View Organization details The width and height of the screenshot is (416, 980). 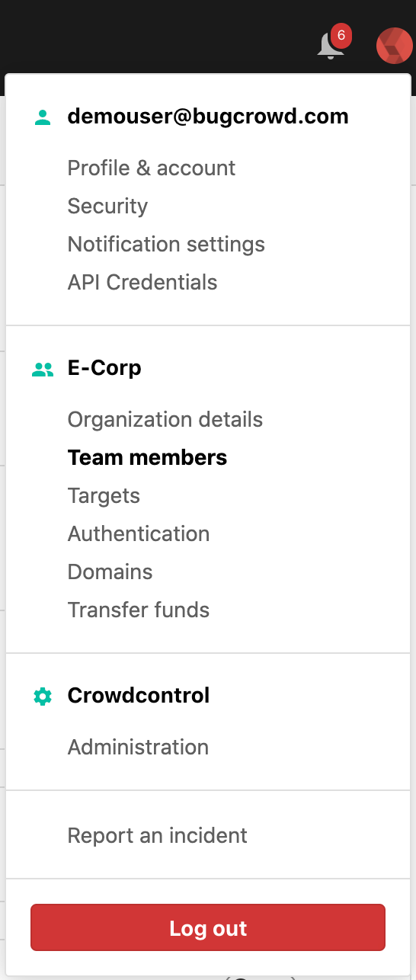[165, 420]
